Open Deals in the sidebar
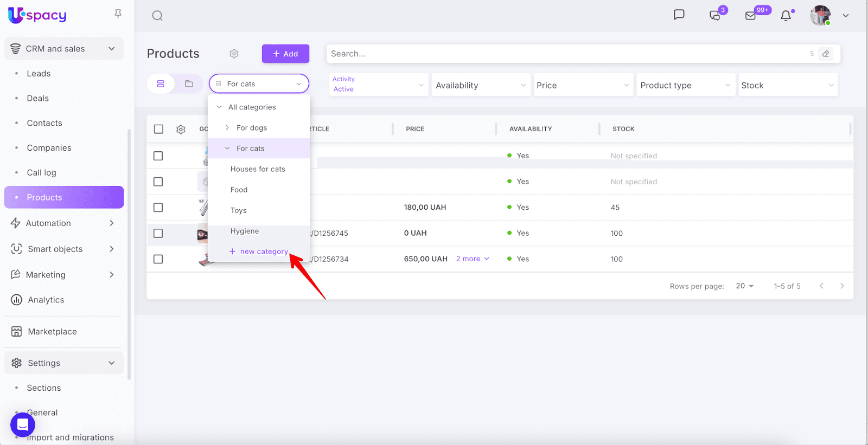The height and width of the screenshot is (445, 868). tap(38, 99)
